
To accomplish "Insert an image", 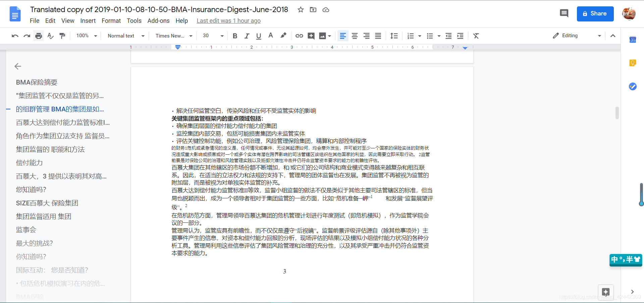I will [x=322, y=36].
